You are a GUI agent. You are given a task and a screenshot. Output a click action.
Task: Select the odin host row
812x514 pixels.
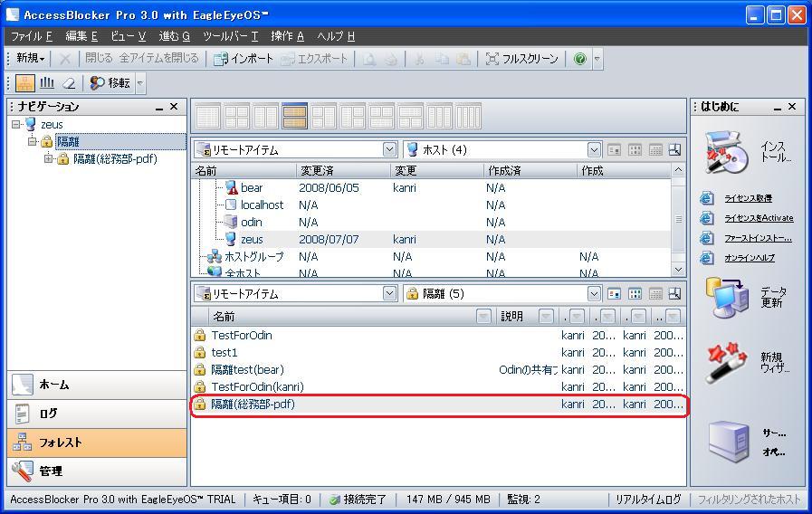click(432, 222)
